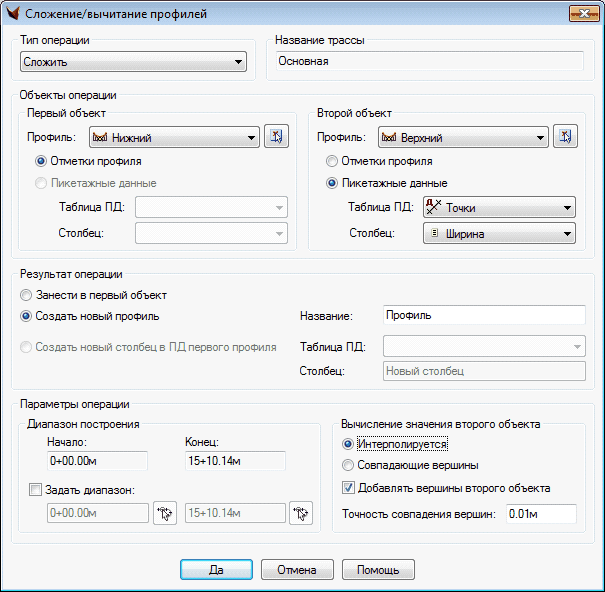
Task: Select Отметки профиля for second object
Action: (332, 161)
